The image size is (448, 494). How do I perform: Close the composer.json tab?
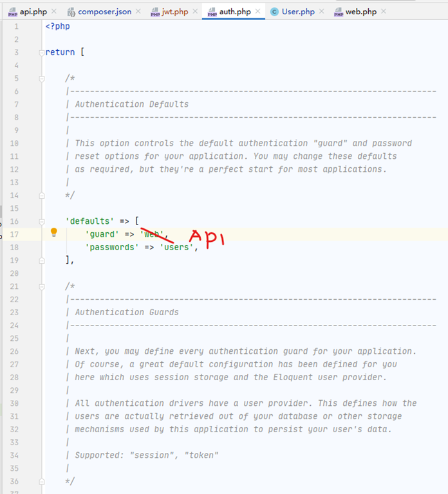click(138, 12)
